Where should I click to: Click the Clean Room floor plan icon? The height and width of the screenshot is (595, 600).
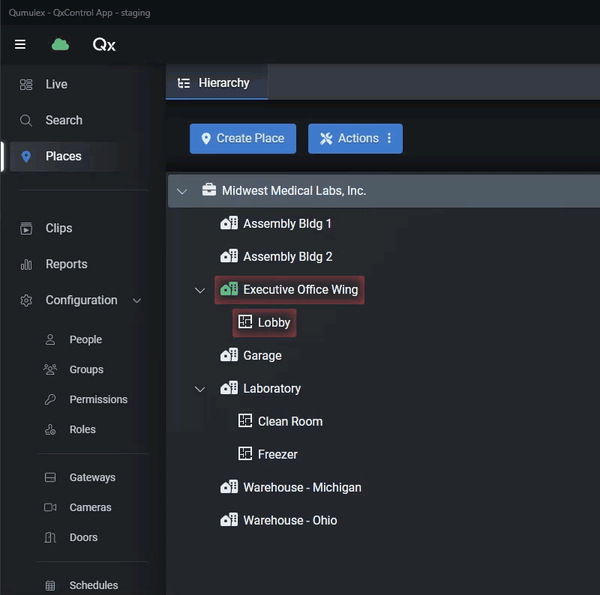(245, 421)
